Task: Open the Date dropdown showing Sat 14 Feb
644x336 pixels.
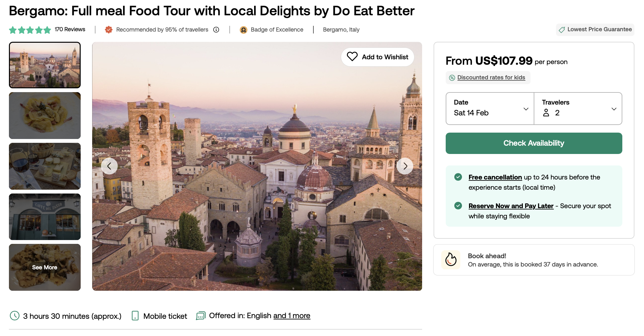Action: [x=490, y=108]
